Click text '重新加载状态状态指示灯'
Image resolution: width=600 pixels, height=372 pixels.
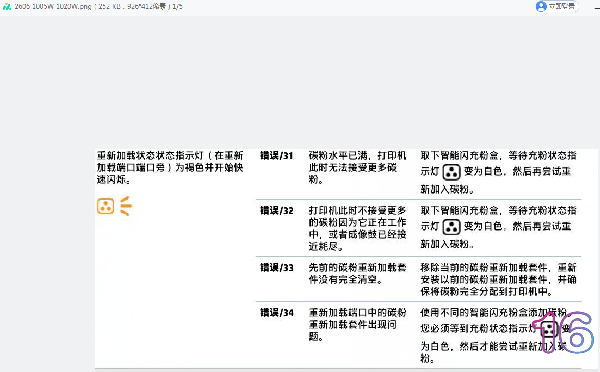click(x=150, y=156)
